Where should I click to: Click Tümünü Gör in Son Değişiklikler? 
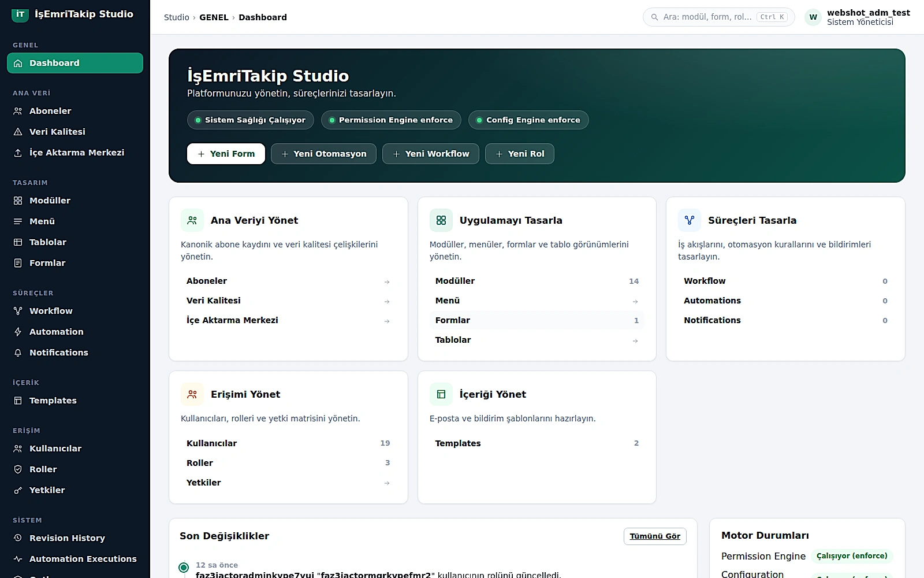[x=655, y=536]
